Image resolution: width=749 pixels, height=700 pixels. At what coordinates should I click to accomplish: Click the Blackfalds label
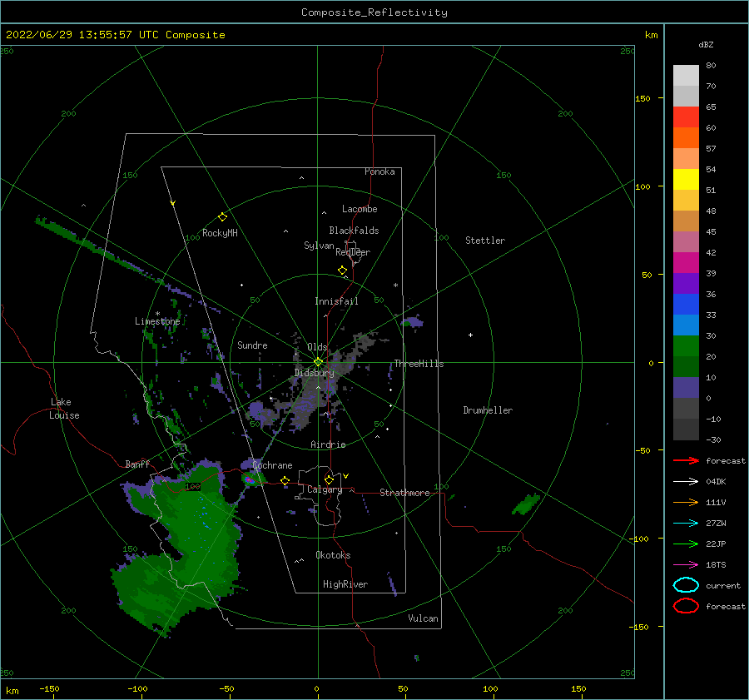coord(354,231)
